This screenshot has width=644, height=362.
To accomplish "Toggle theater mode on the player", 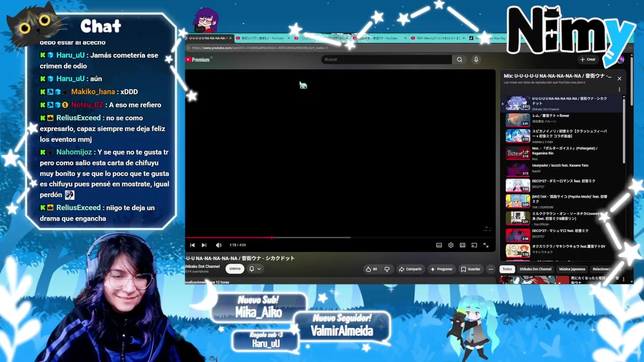I will point(462,245).
